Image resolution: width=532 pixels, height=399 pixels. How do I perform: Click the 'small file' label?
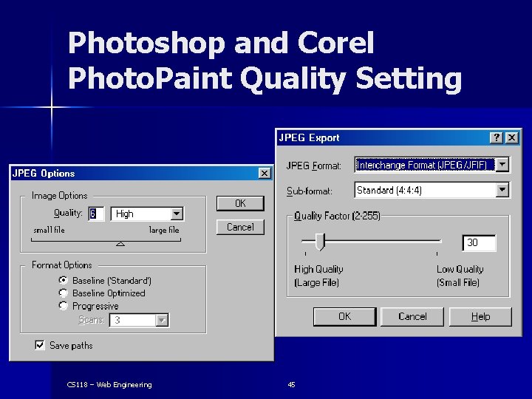pos(50,230)
